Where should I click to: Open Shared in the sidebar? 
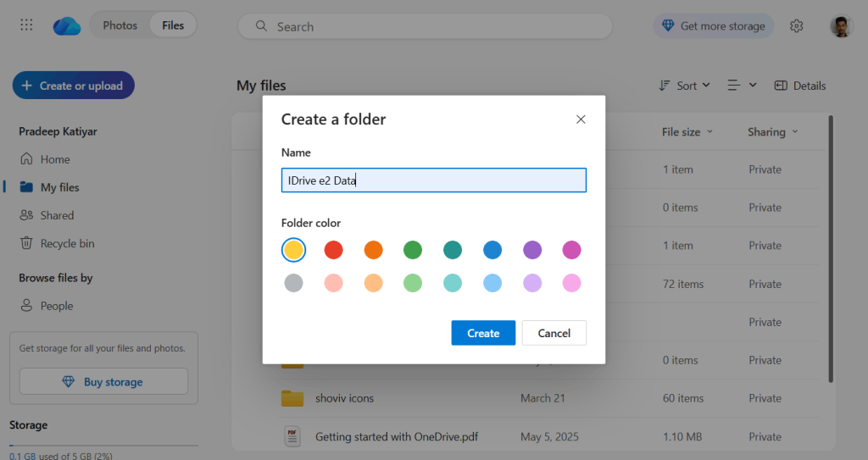[x=57, y=215]
